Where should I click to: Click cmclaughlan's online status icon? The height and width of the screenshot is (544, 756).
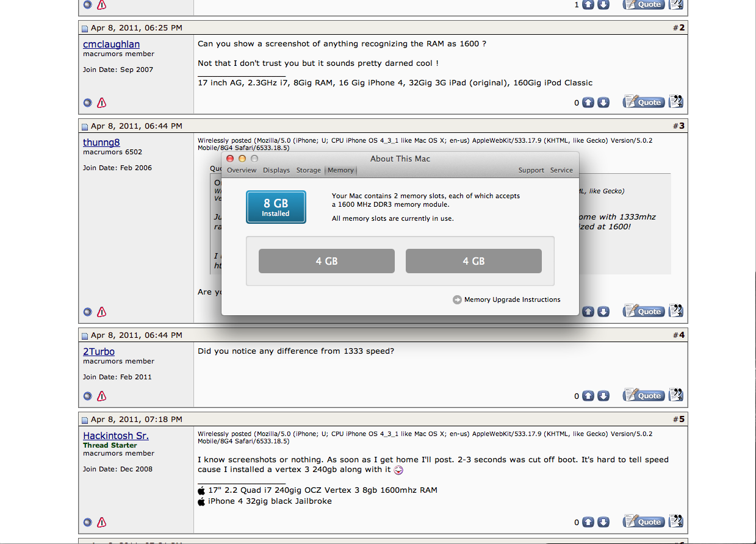(87, 102)
